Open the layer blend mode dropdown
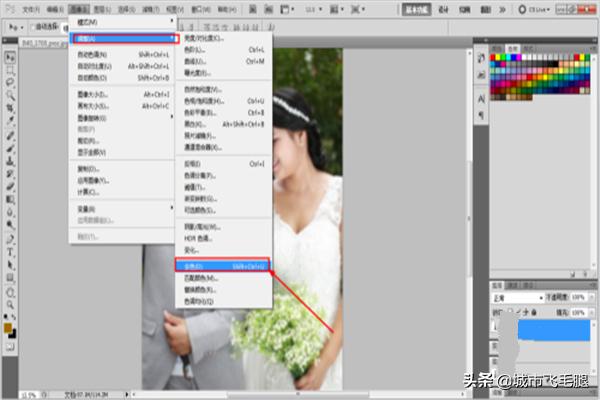 518,297
